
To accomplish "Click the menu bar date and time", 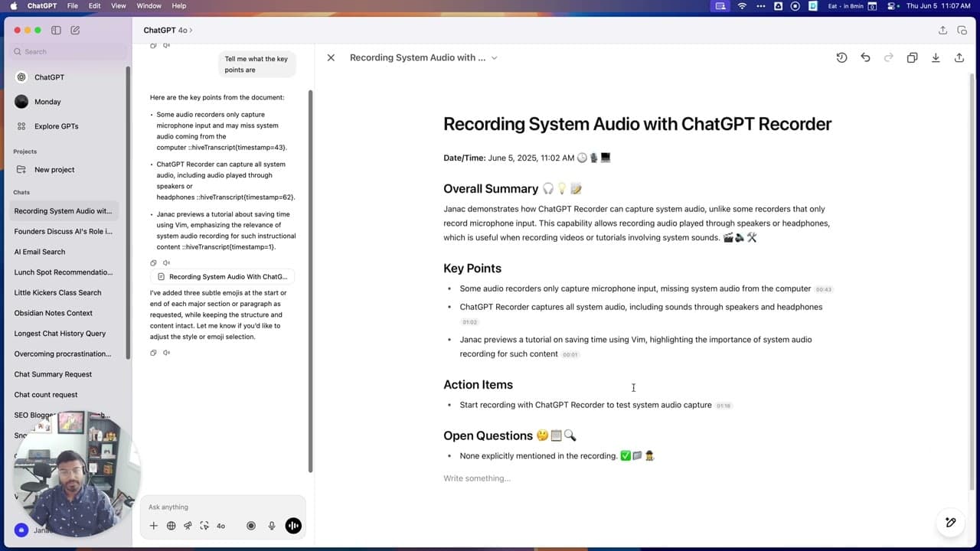I will pos(939,6).
